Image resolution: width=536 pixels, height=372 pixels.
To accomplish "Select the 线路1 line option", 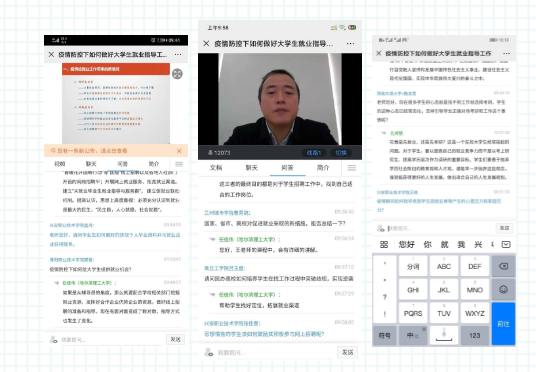I will (314, 153).
